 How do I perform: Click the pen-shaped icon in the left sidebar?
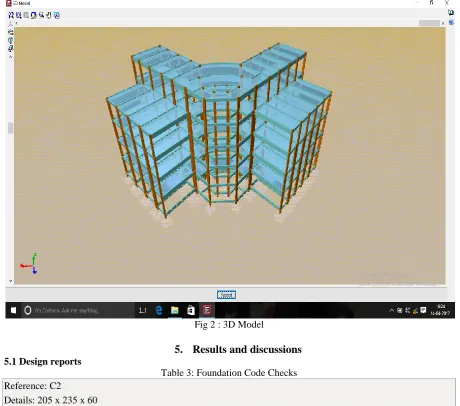[10, 49]
